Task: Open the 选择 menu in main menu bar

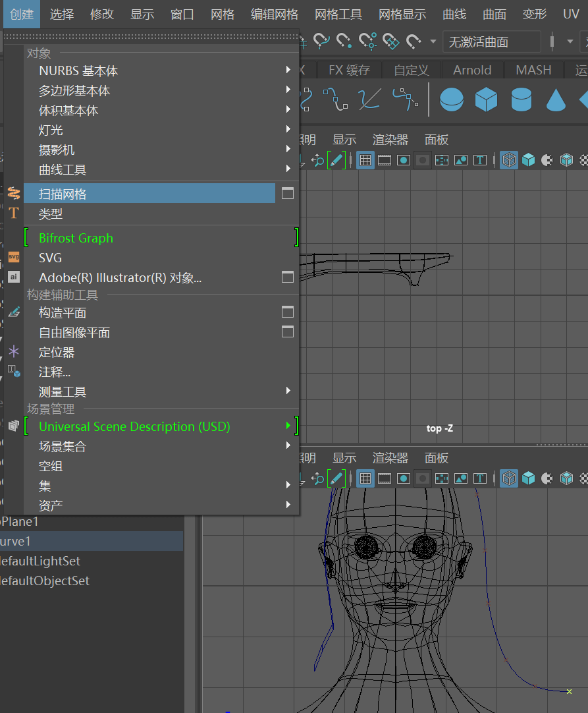Action: pyautogui.click(x=62, y=14)
